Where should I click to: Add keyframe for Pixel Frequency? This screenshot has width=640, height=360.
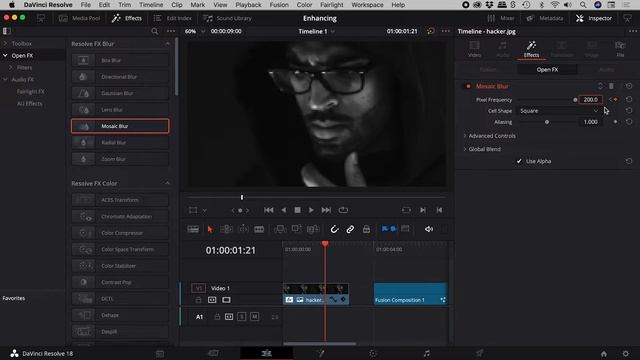[x=616, y=100]
